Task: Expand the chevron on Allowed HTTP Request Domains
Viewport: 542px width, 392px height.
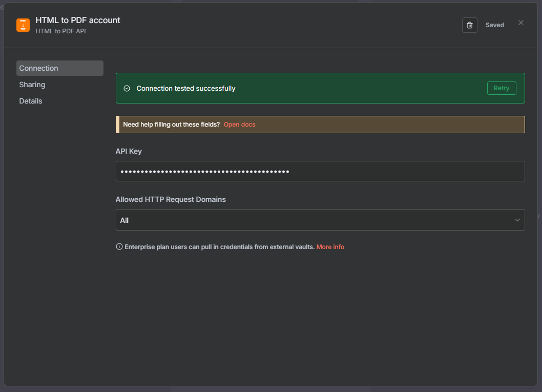Action: click(517, 220)
